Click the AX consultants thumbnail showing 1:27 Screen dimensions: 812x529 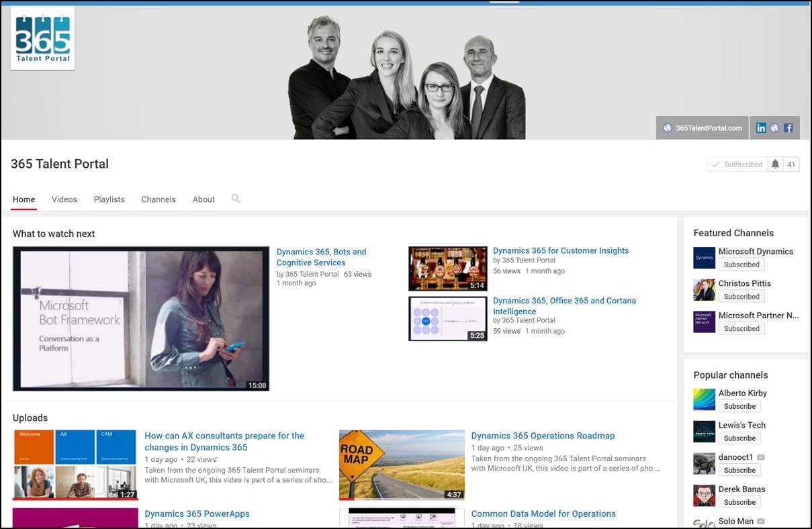tap(75, 465)
